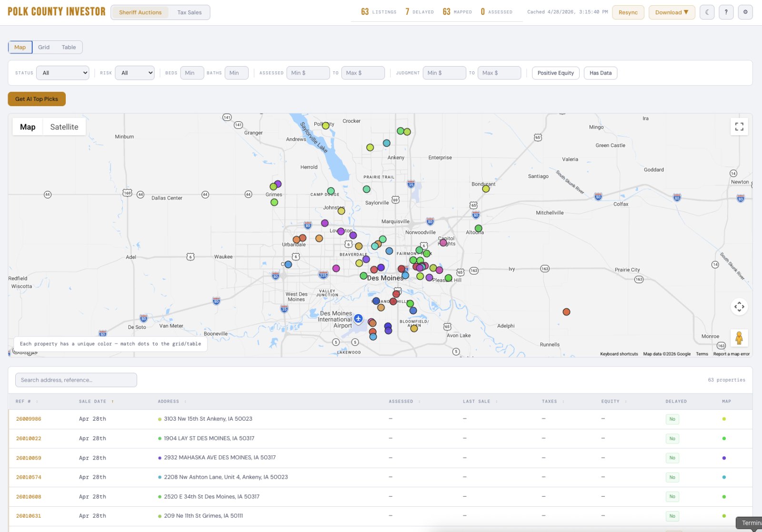Click the purple marker above Grimes

[x=278, y=184]
